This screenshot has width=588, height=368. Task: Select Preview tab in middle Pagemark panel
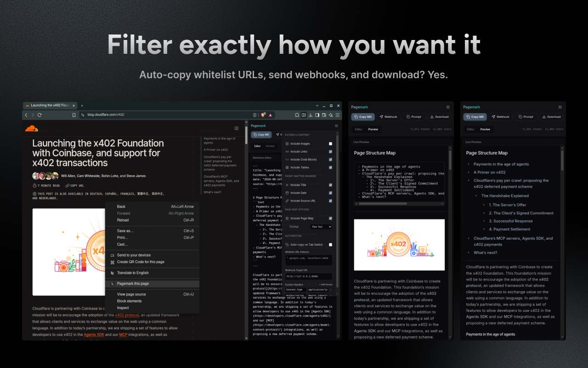[373, 129]
